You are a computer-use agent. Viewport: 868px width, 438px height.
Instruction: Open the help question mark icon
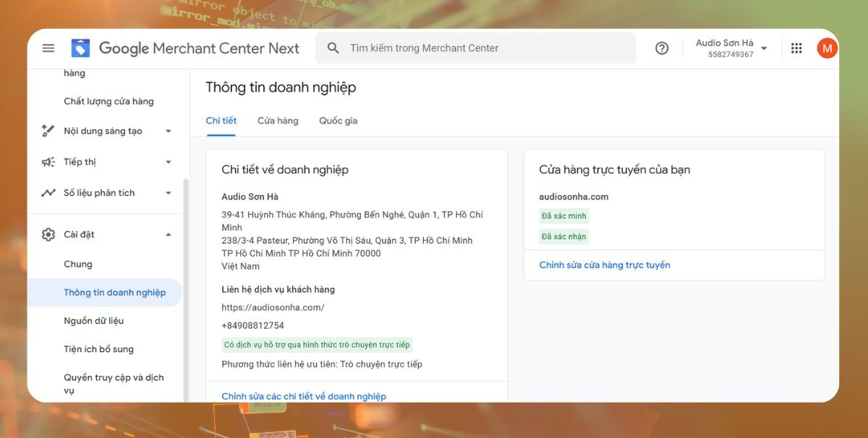[661, 48]
